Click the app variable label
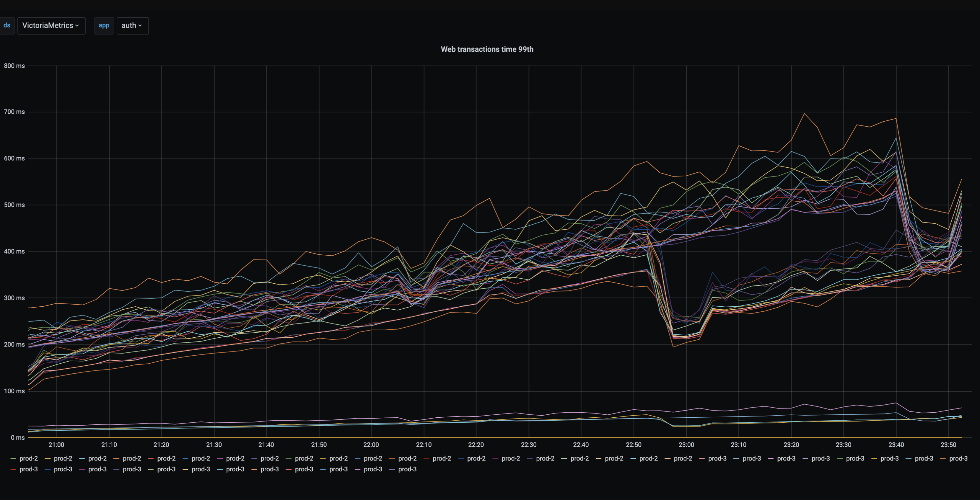 pyautogui.click(x=104, y=25)
